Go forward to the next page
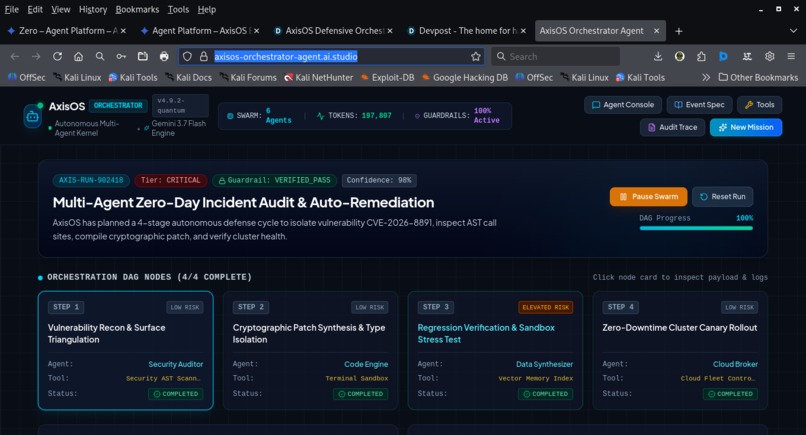 coord(36,57)
